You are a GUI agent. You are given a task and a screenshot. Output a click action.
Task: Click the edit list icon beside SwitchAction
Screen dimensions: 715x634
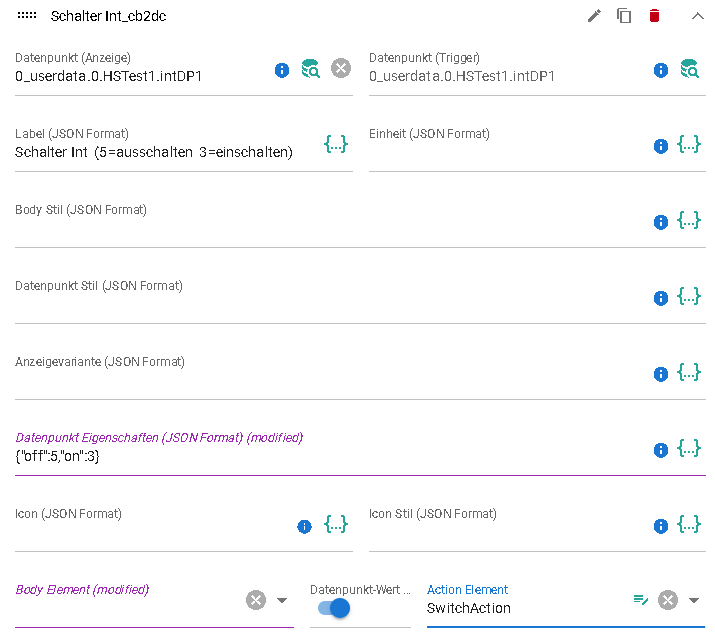pos(640,600)
